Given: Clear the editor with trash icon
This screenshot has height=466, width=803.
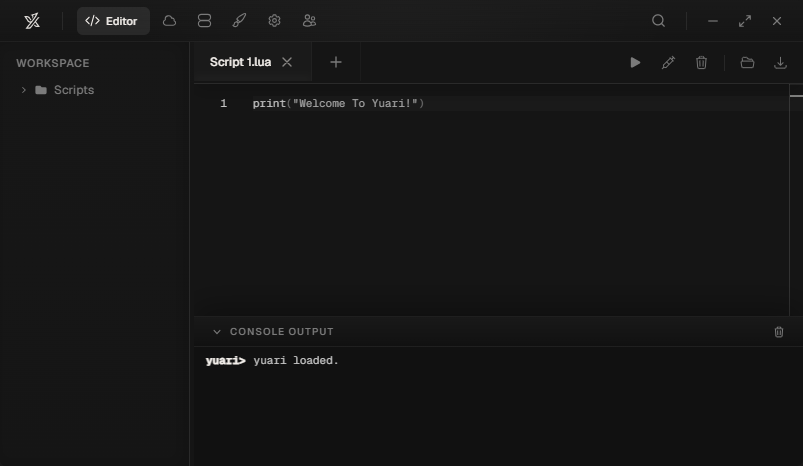Looking at the screenshot, I should click(702, 62).
